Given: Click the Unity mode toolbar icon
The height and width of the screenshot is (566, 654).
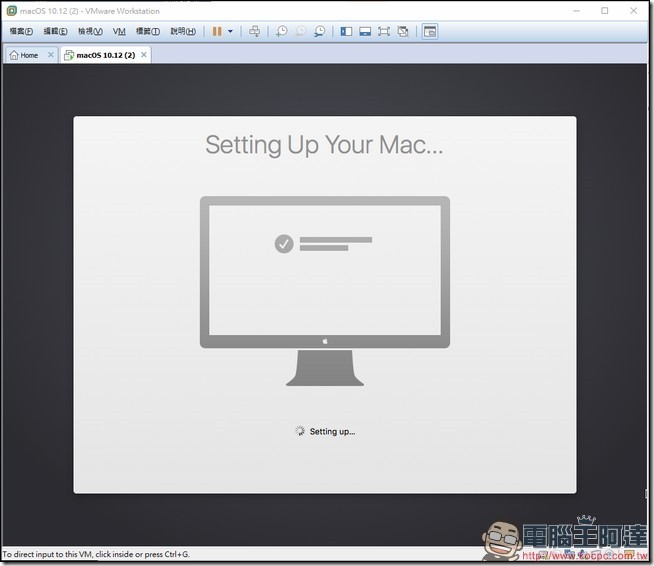Looking at the screenshot, I should pyautogui.click(x=403, y=31).
